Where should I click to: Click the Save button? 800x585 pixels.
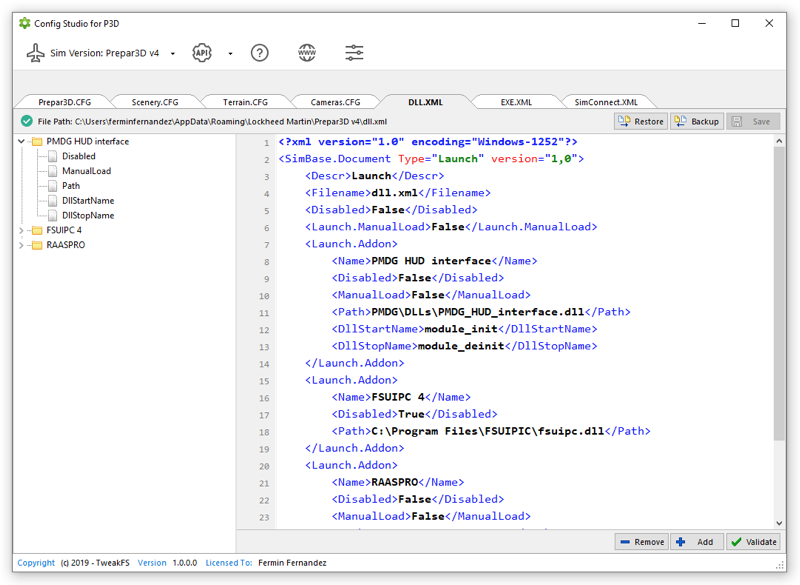[x=753, y=121]
